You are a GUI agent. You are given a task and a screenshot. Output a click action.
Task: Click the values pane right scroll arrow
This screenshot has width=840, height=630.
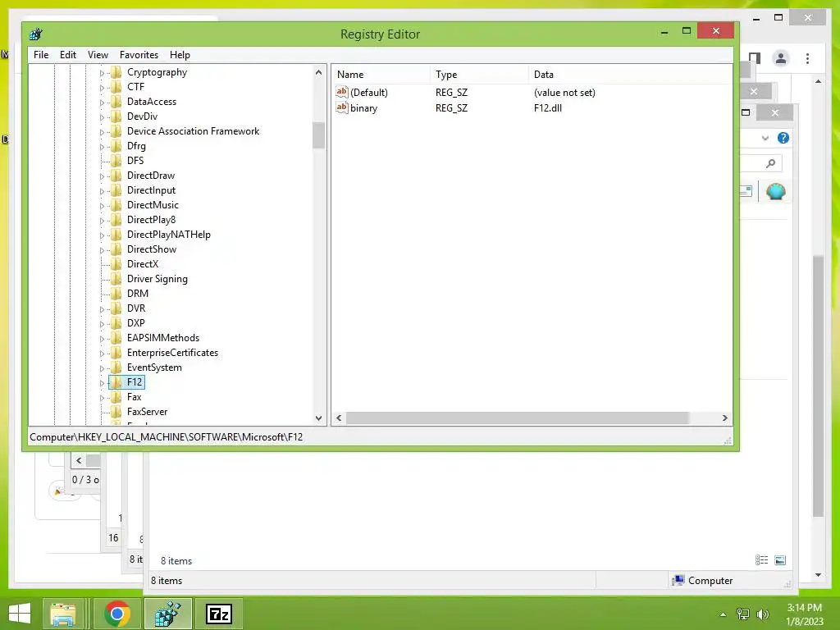(x=725, y=418)
